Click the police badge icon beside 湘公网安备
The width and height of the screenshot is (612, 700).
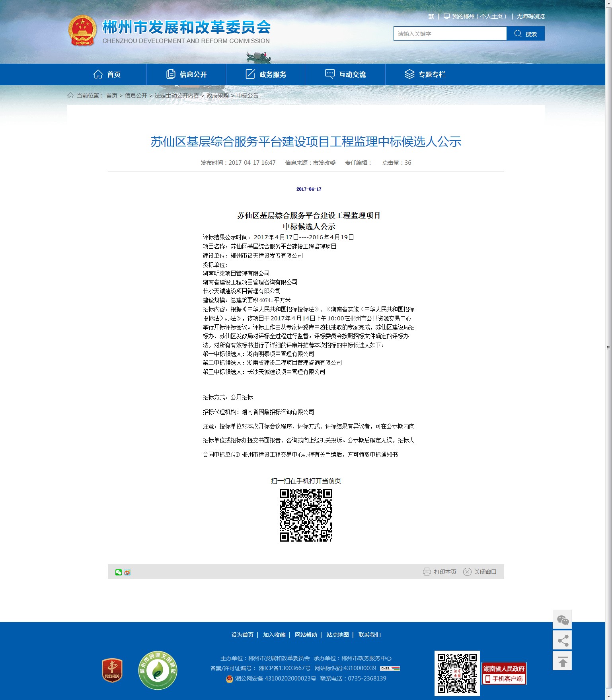point(230,679)
